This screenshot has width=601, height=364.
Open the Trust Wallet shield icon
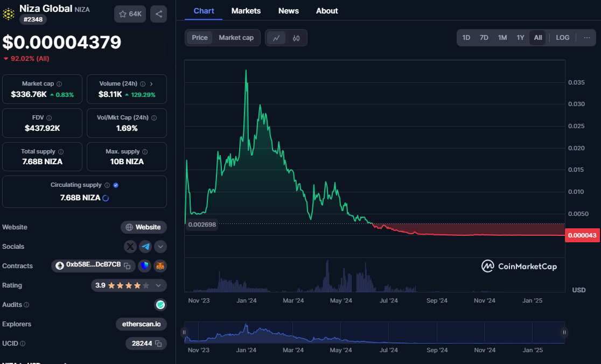(144, 265)
